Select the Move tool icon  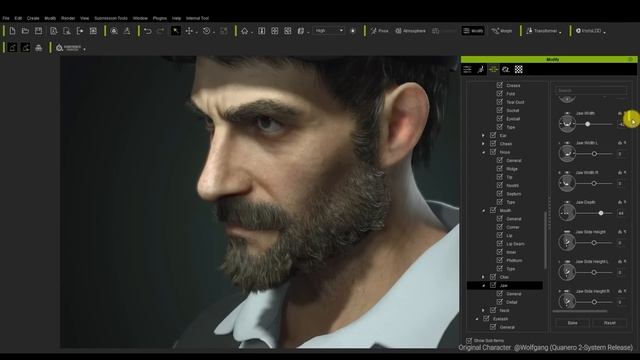(x=189, y=31)
